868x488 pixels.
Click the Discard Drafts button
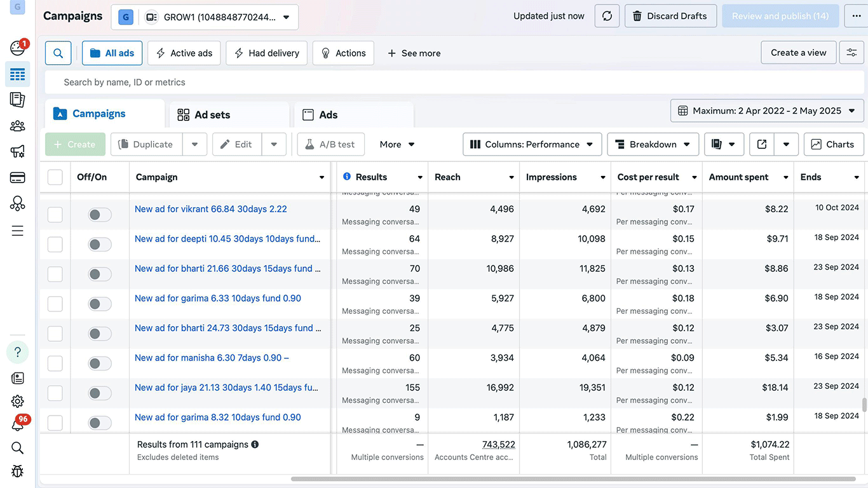click(x=670, y=16)
